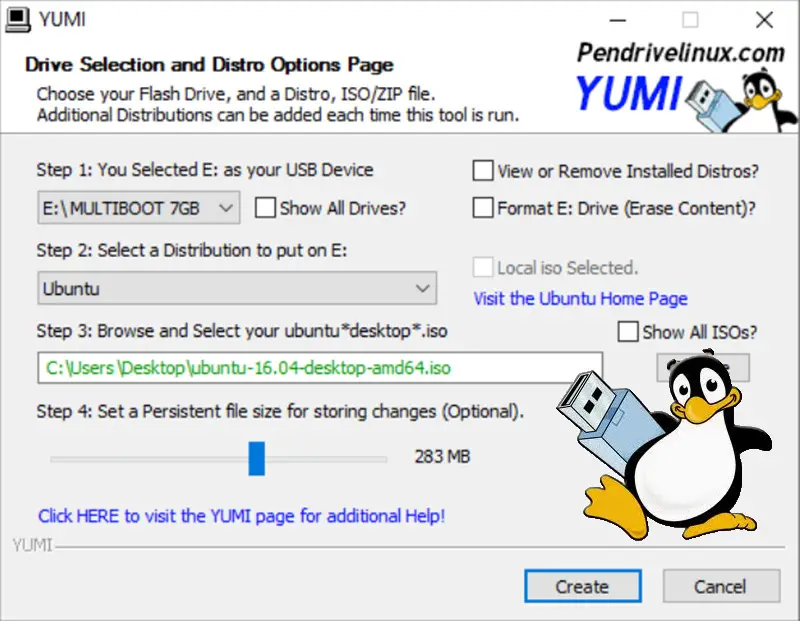
Task: Check View or Remove Installed Distros
Action: pos(483,171)
